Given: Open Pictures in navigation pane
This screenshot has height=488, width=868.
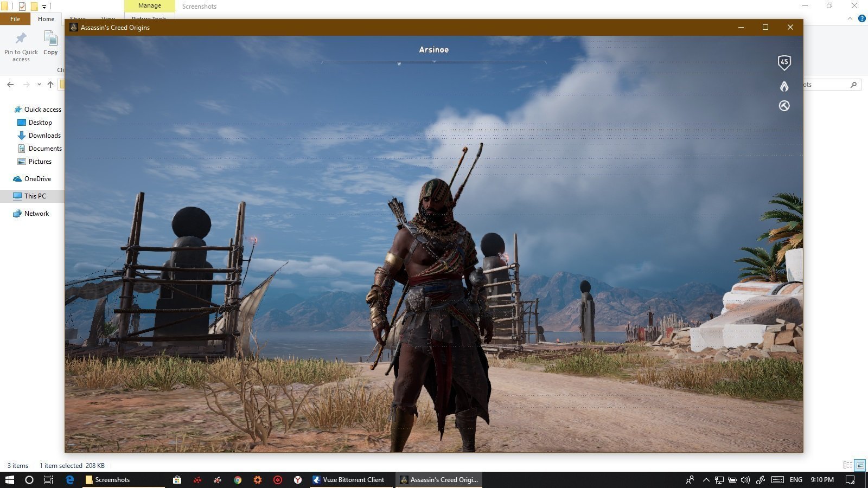Looking at the screenshot, I should (35, 162).
